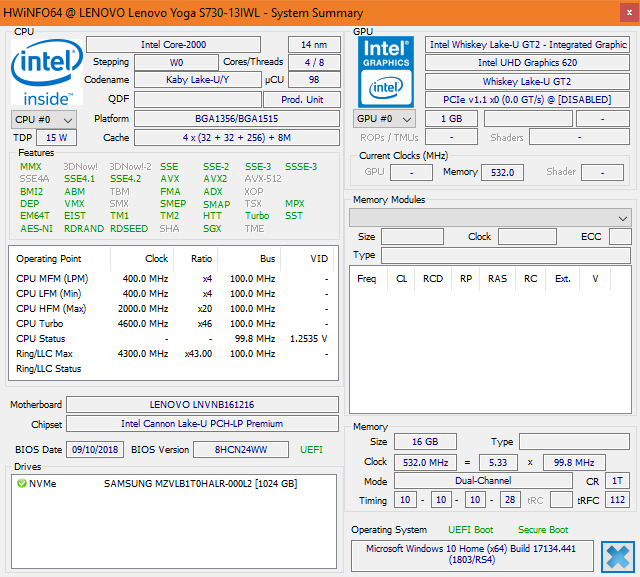This screenshot has width=640, height=577.
Task: Click the Dual-Channel mode field
Action: click(x=483, y=481)
